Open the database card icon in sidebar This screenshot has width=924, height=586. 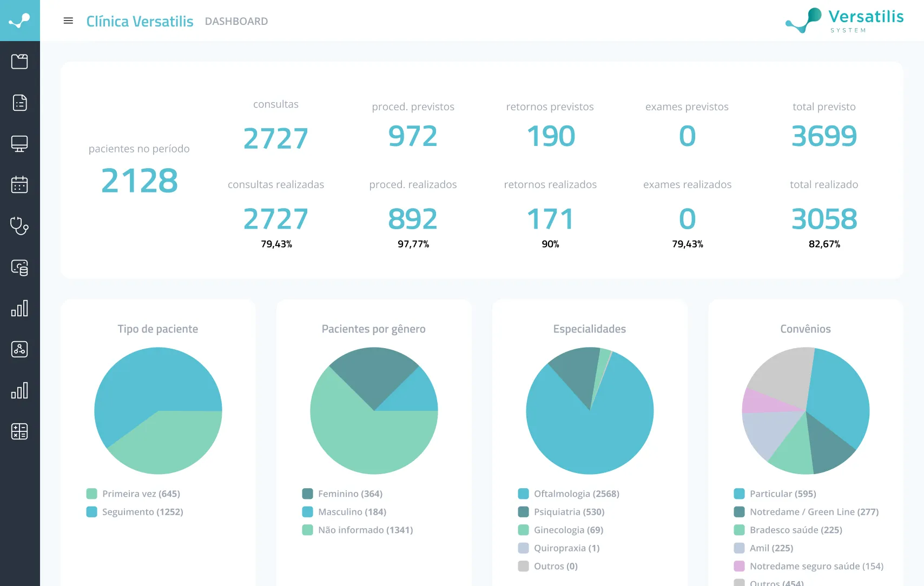19,267
